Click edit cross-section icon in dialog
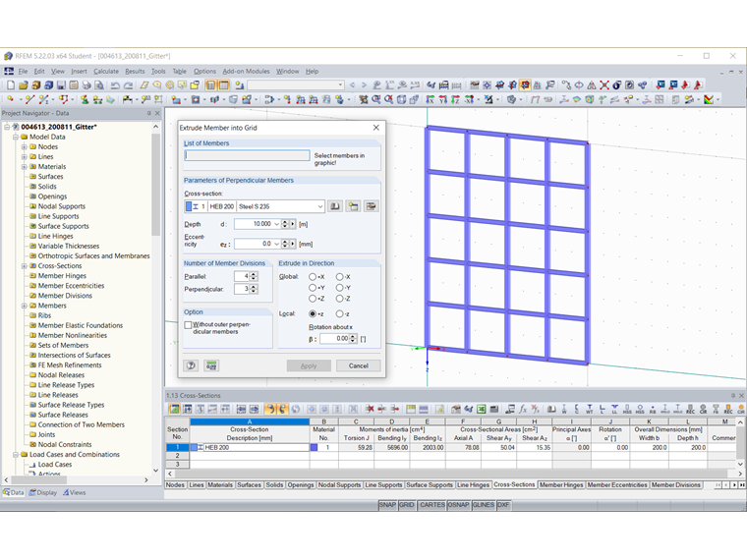747x560 pixels. tap(371, 206)
